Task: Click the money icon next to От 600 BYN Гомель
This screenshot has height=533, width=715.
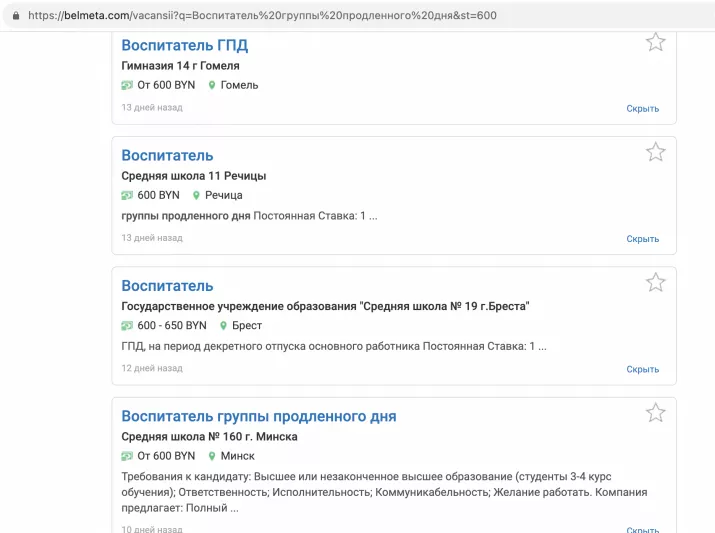Action: (x=127, y=85)
